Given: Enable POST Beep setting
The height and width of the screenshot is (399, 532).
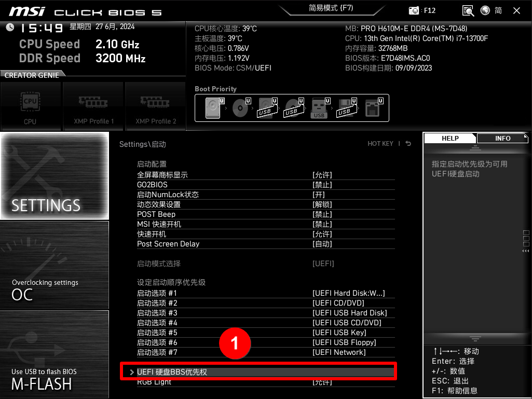Looking at the screenshot, I should [324, 214].
